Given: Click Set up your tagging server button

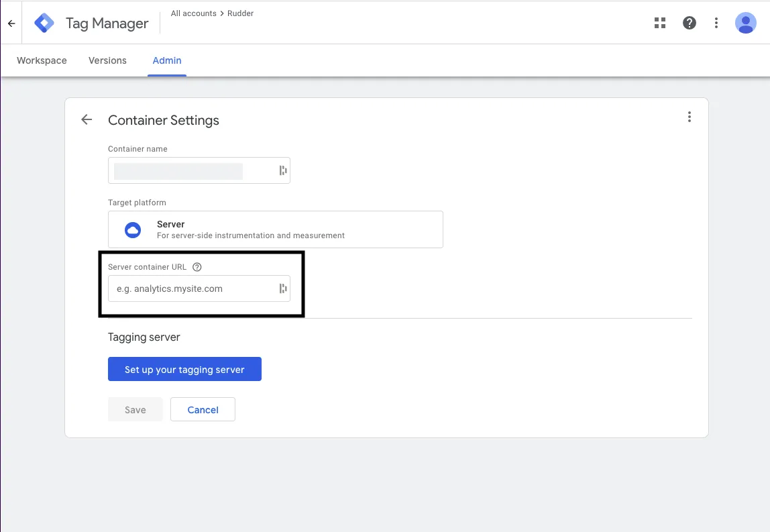Looking at the screenshot, I should point(184,369).
